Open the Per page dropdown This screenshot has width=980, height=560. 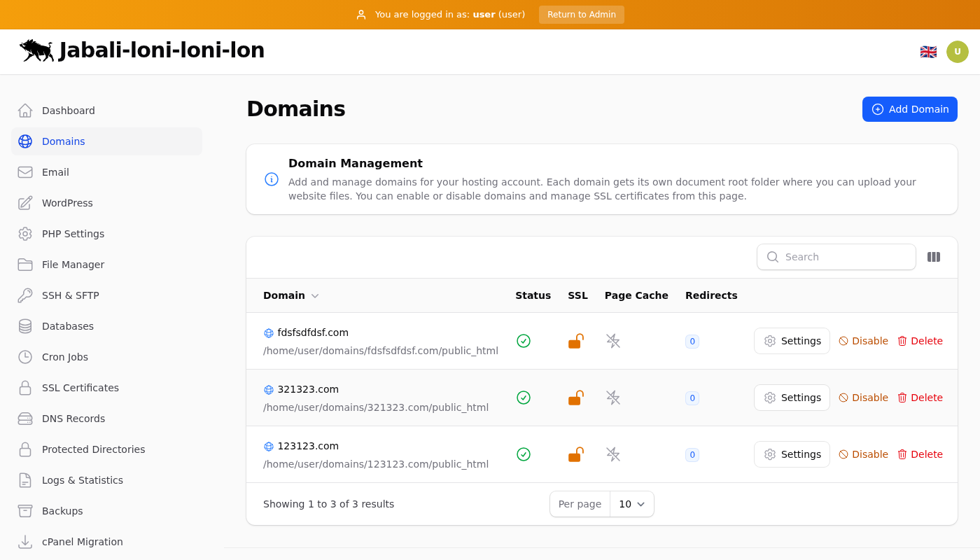coord(631,504)
